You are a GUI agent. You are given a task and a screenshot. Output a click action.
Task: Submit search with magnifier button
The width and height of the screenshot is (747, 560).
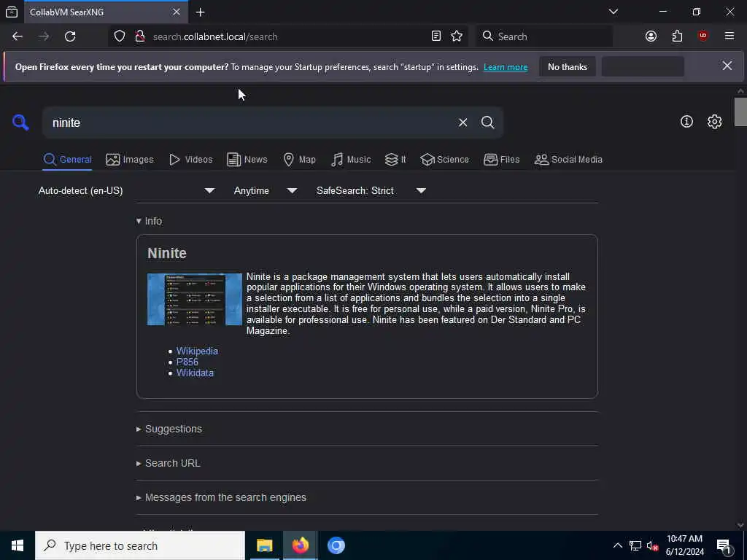[x=487, y=122]
